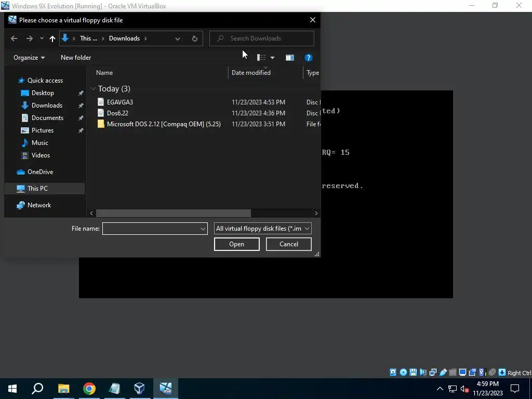Open Downloads in the navigation pane
Image resolution: width=532 pixels, height=399 pixels.
tap(47, 105)
